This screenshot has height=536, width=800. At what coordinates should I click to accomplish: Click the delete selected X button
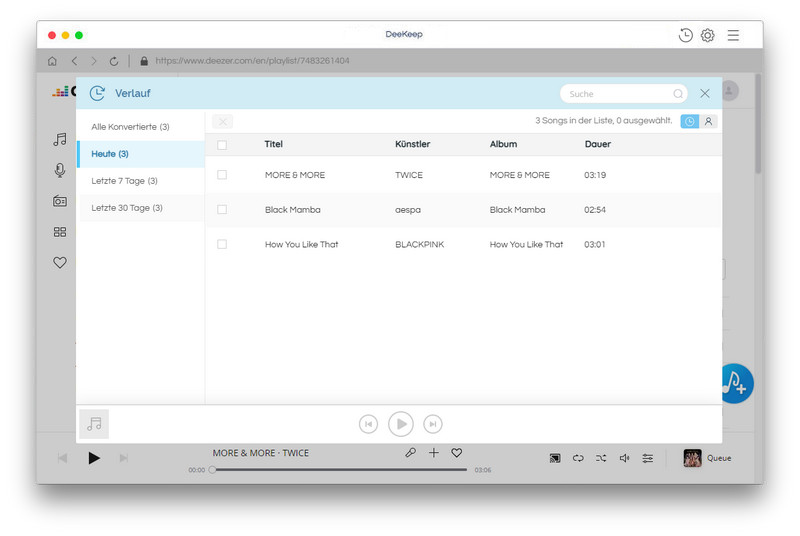click(x=222, y=121)
